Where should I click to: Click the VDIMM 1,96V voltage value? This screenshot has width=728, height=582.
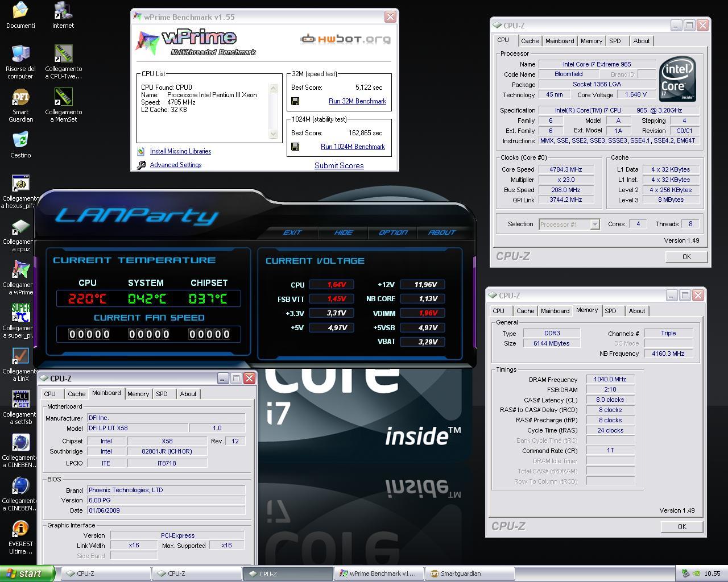422,313
